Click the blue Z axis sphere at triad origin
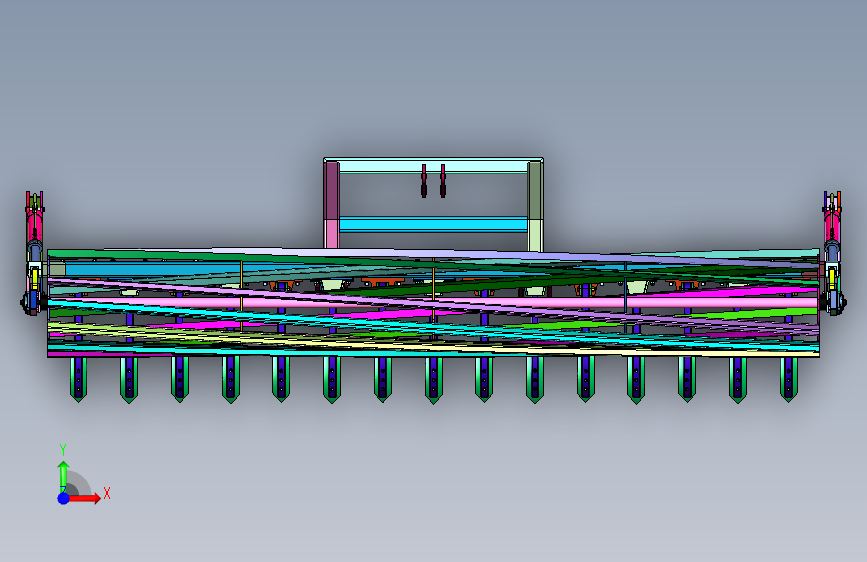The width and height of the screenshot is (867, 562). 63,498
